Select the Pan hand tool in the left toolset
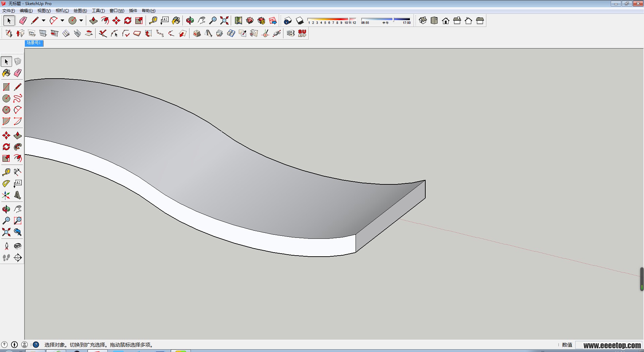 pyautogui.click(x=18, y=209)
